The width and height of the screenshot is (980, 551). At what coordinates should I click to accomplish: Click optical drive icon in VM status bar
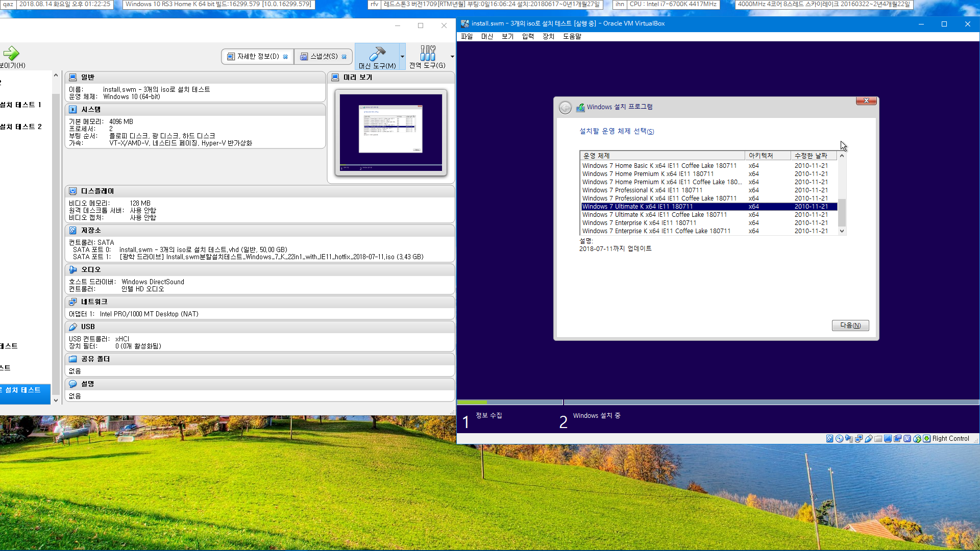click(839, 439)
